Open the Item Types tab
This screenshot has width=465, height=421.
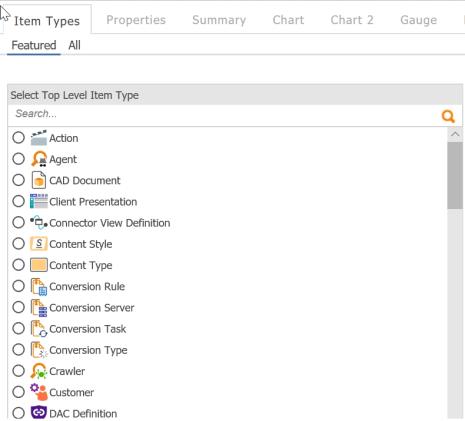47,21
